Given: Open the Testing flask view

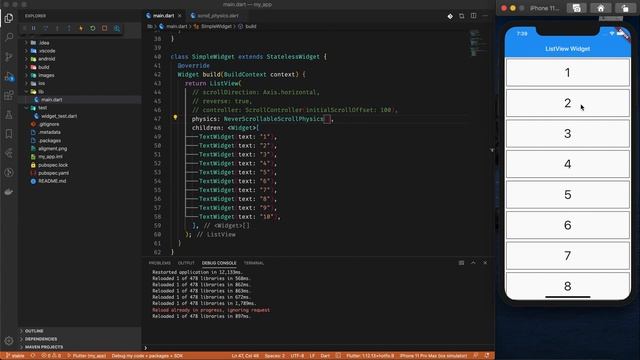Looking at the screenshot, I should pyautogui.click(x=9, y=115).
